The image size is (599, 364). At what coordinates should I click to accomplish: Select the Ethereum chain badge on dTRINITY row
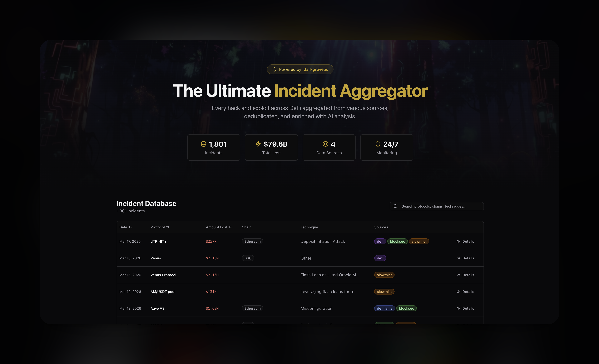pyautogui.click(x=252, y=241)
